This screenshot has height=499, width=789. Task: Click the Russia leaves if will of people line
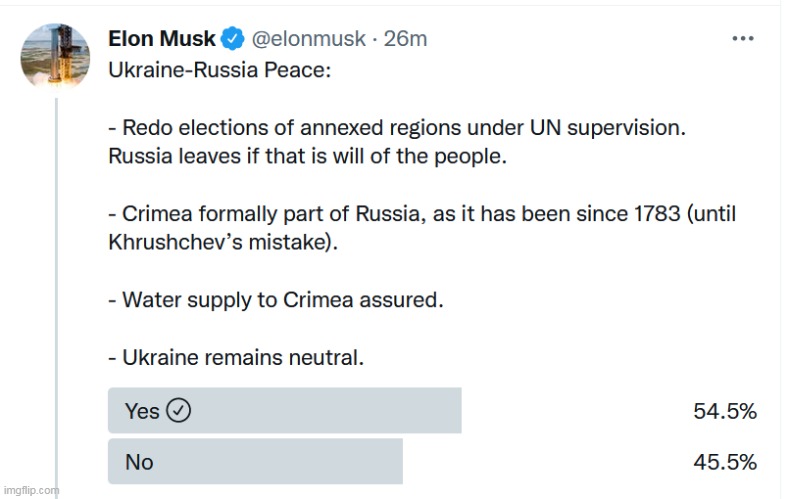[307, 156]
